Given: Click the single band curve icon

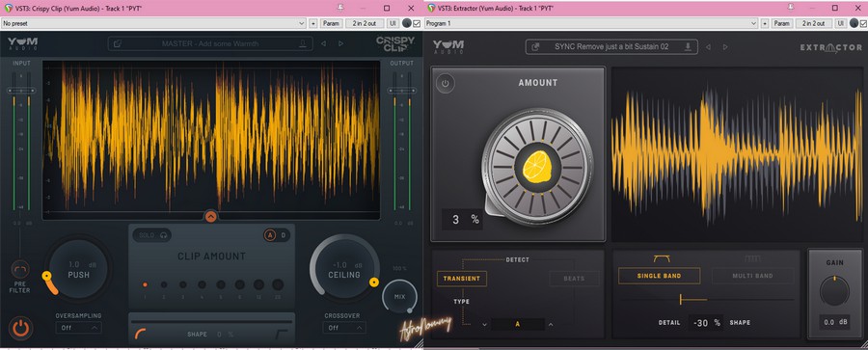Looking at the screenshot, I should pyautogui.click(x=662, y=258).
